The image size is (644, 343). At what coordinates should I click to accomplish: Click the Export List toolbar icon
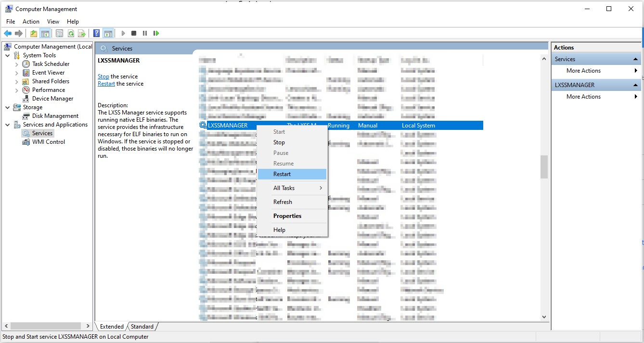[x=82, y=33]
